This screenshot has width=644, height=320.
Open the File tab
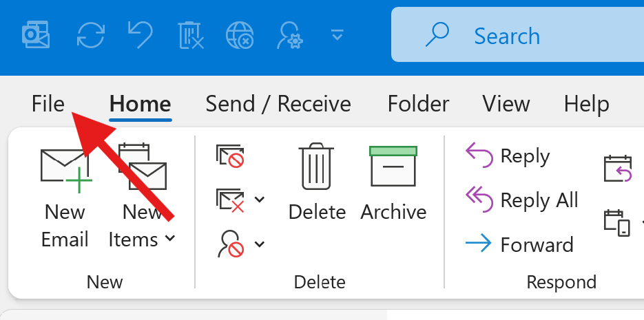[48, 104]
